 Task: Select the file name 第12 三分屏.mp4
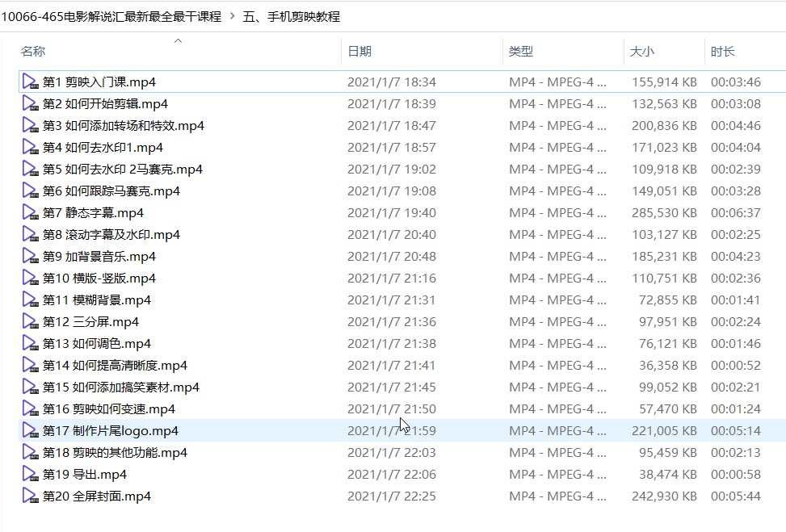click(90, 321)
